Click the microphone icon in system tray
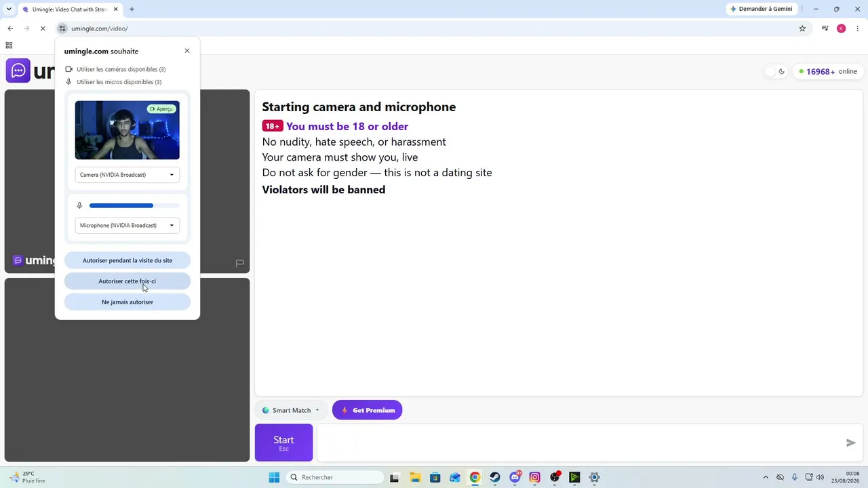The height and width of the screenshot is (488, 868). coord(795,477)
